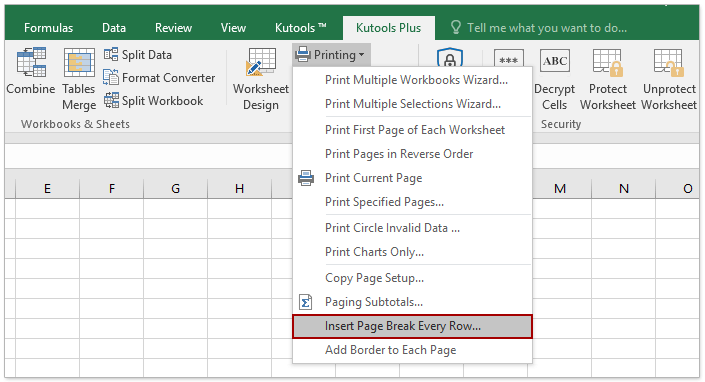705x382 pixels.
Task: Switch to the Kutools tab
Action: (x=301, y=28)
